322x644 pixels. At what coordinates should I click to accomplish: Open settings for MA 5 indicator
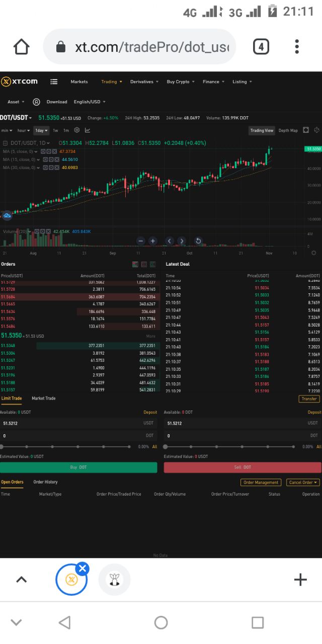tap(48, 151)
